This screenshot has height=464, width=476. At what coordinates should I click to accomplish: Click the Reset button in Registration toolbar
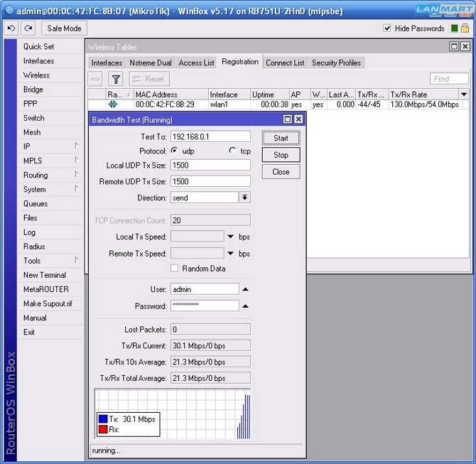(149, 80)
